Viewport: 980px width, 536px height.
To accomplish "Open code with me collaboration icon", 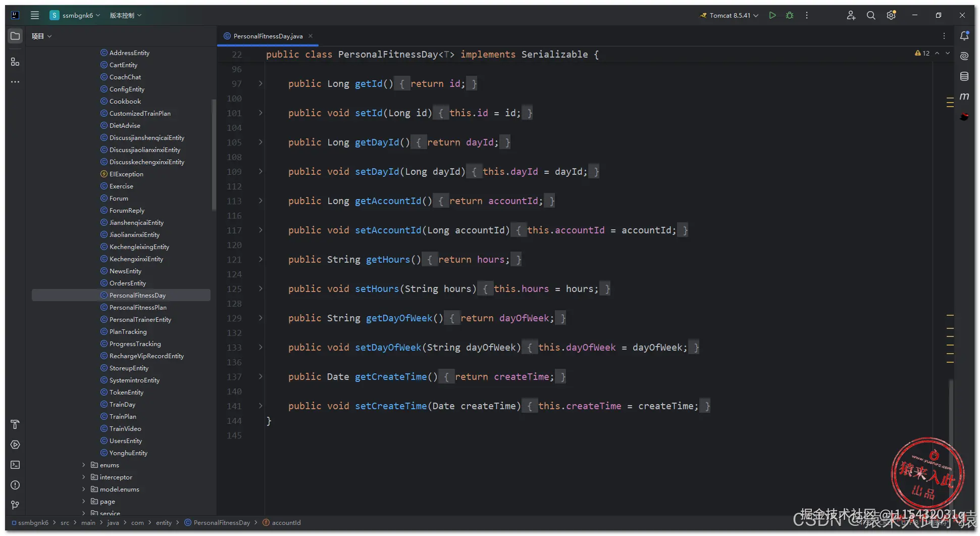I will point(851,15).
